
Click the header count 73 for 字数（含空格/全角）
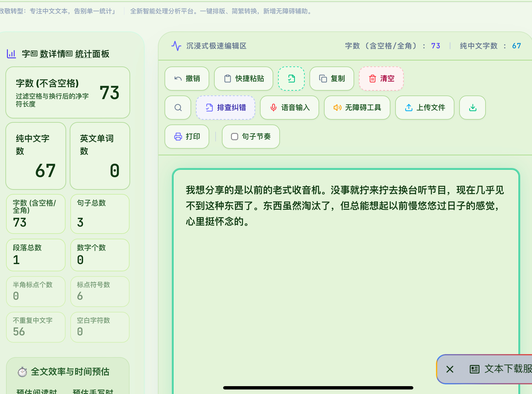[x=436, y=46]
